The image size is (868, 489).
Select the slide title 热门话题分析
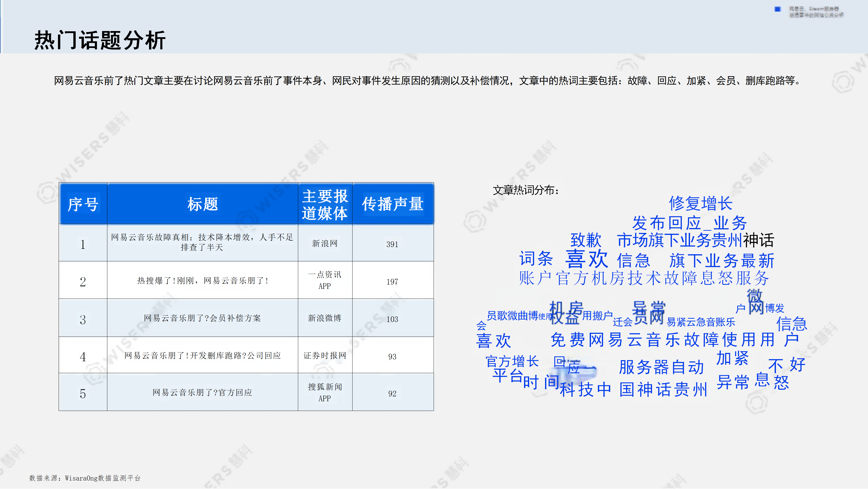click(100, 40)
